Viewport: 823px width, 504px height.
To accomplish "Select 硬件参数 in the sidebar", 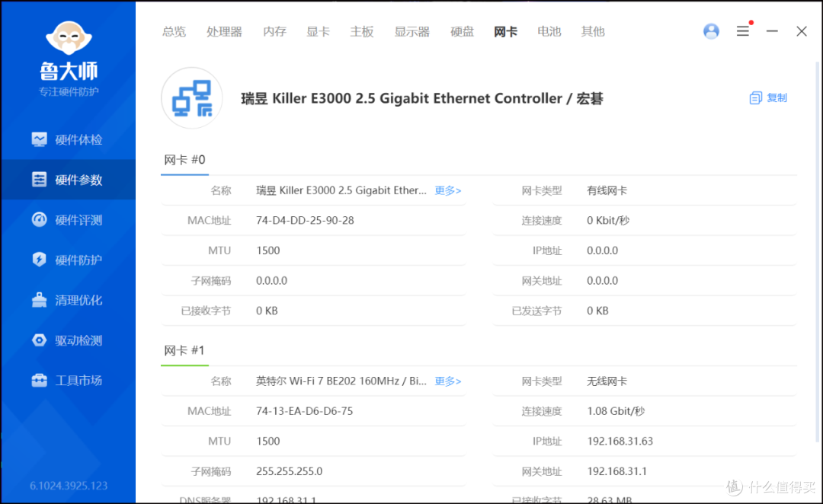I will [68, 180].
